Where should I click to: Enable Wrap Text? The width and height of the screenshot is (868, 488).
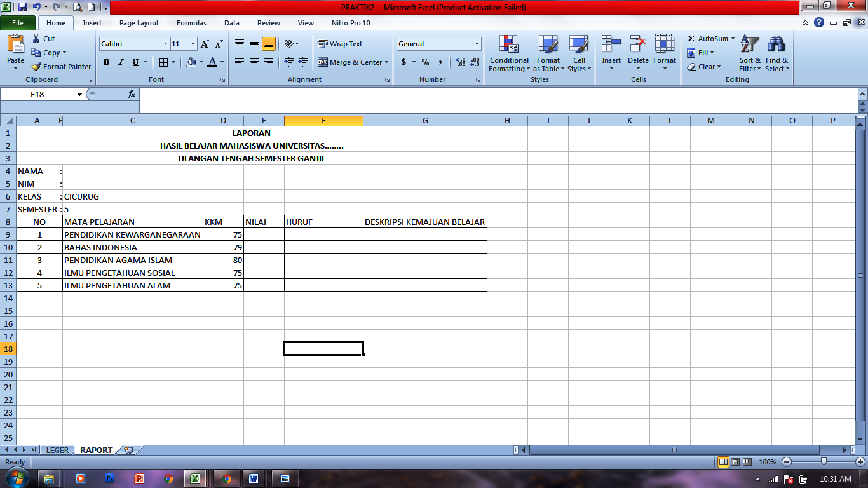click(x=339, y=44)
